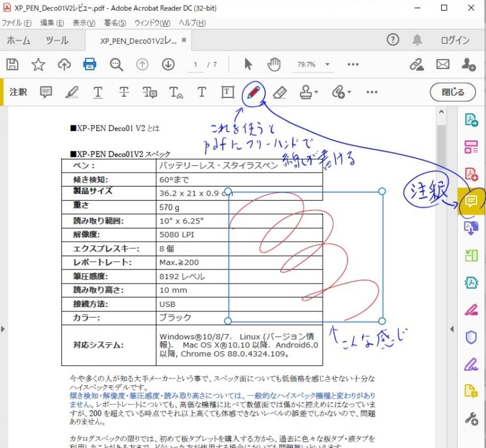Save the PDF file with the floppy icon
This screenshot has width=486, height=448.
13,65
